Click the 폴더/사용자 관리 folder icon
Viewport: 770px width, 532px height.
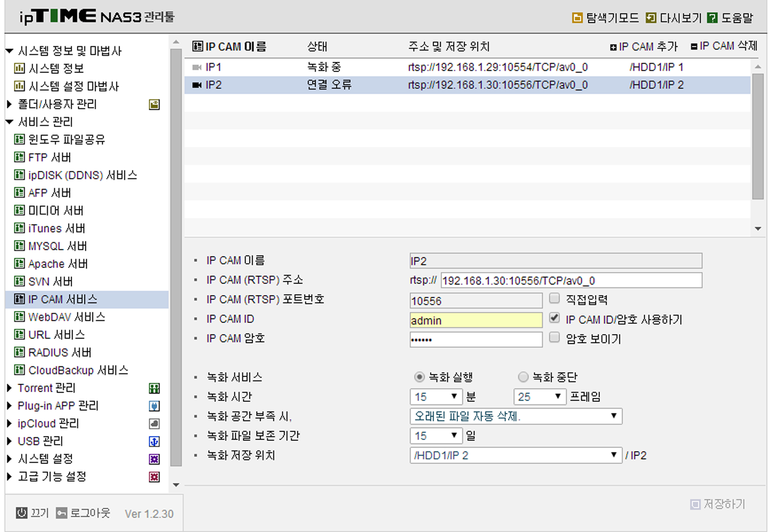[154, 105]
